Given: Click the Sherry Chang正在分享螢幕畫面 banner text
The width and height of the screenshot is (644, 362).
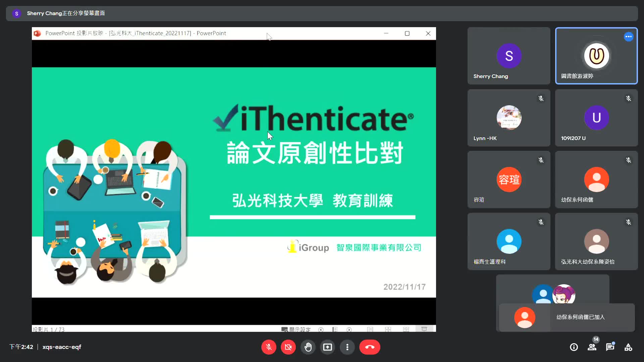Looking at the screenshot, I should point(66,13).
